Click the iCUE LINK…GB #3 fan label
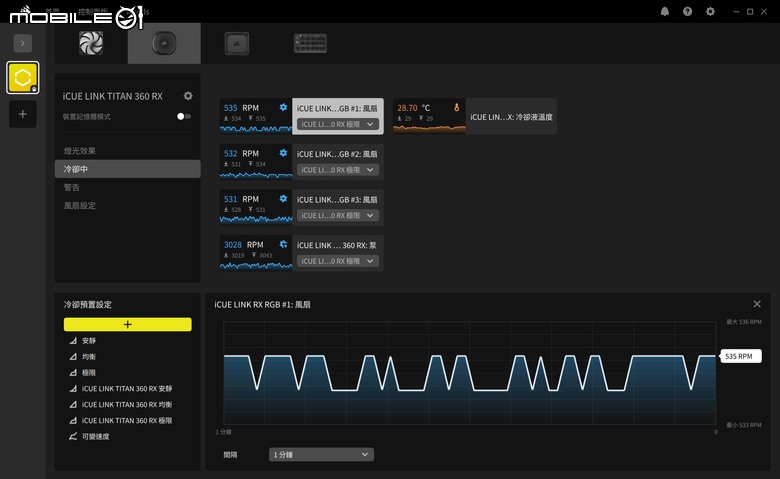Image resolution: width=780 pixels, height=479 pixels. [x=337, y=199]
